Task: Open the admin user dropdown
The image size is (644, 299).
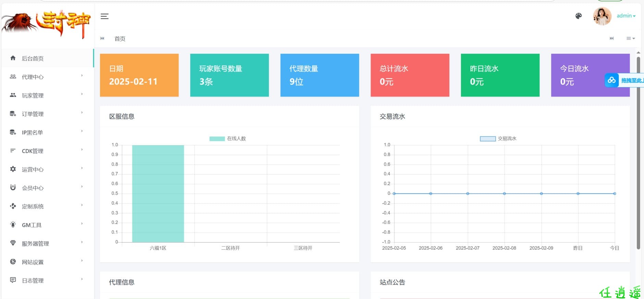Action: (x=626, y=16)
